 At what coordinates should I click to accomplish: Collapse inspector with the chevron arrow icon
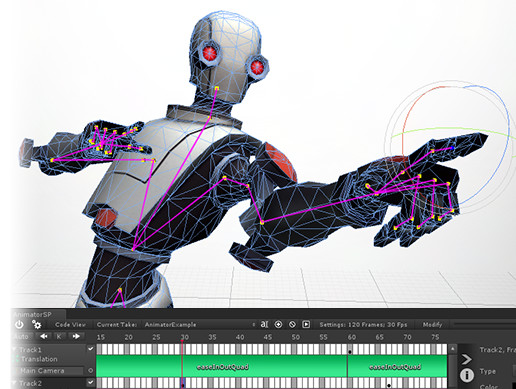pyautogui.click(x=467, y=359)
